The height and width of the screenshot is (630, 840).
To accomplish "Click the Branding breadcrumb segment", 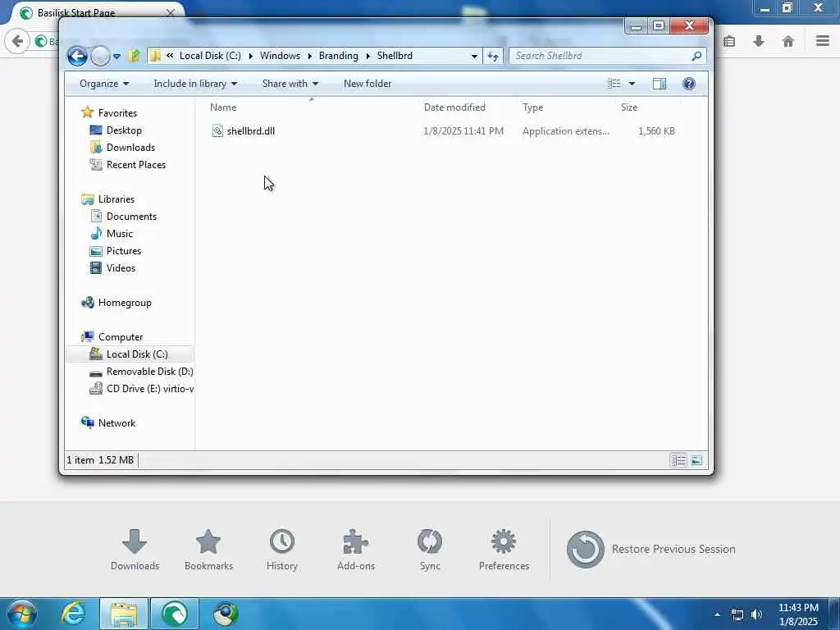I will coord(339,56).
